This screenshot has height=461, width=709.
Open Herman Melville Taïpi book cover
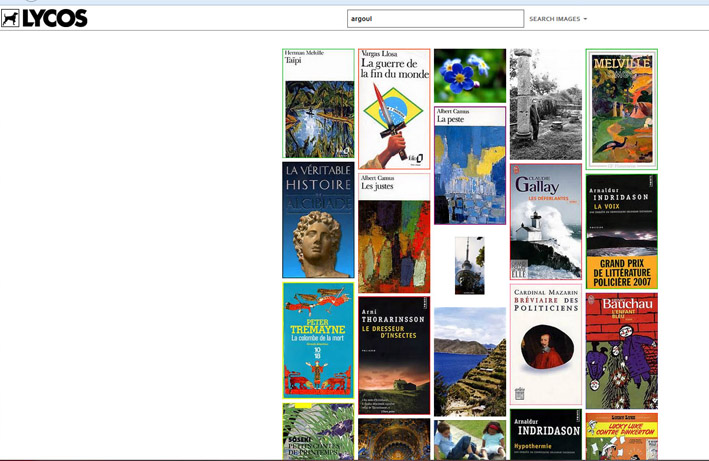318,104
